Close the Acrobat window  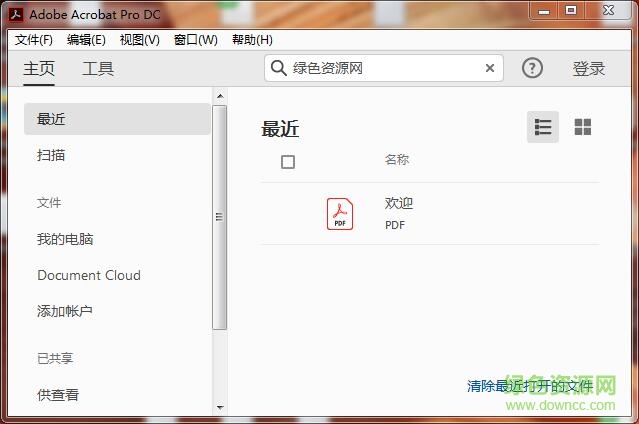pyautogui.click(x=608, y=11)
